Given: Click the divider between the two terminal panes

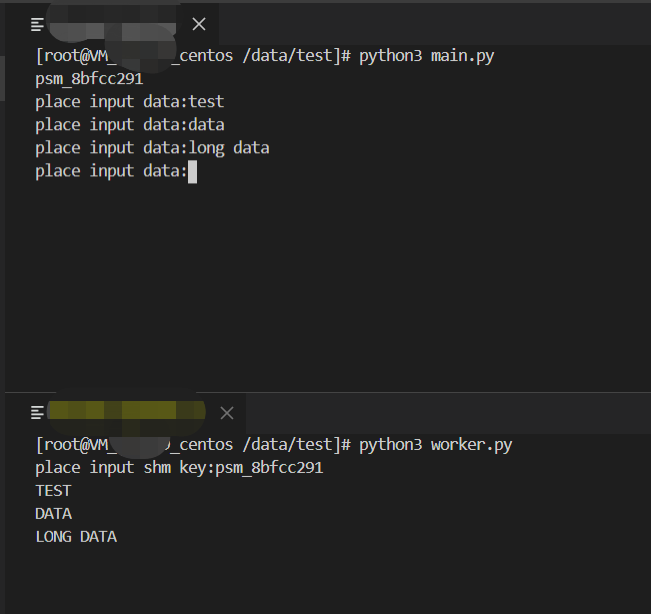Looking at the screenshot, I should click(328, 392).
